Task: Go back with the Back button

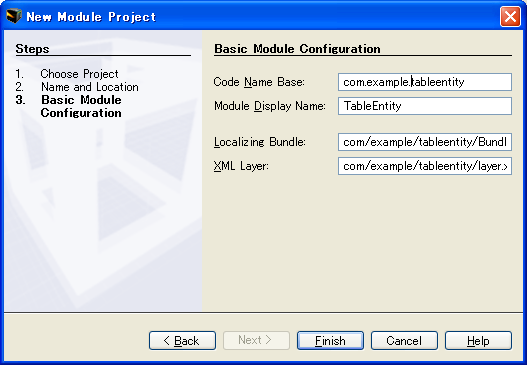Action: click(183, 340)
